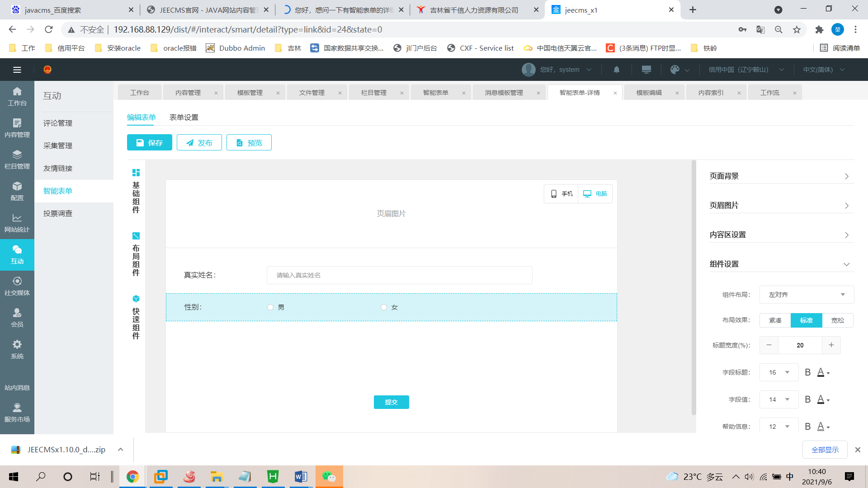Image resolution: width=868 pixels, height=488 pixels.
Task: Select the male radio option
Action: point(270,307)
